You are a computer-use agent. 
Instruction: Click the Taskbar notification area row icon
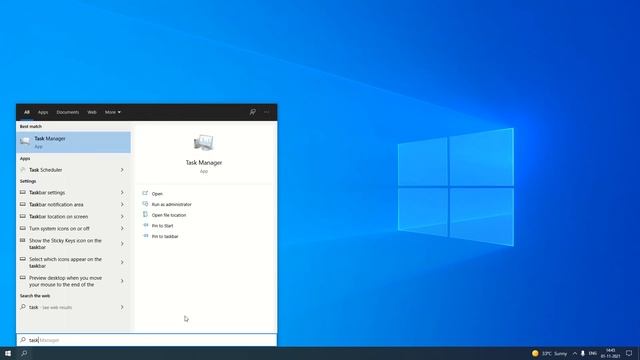23,204
